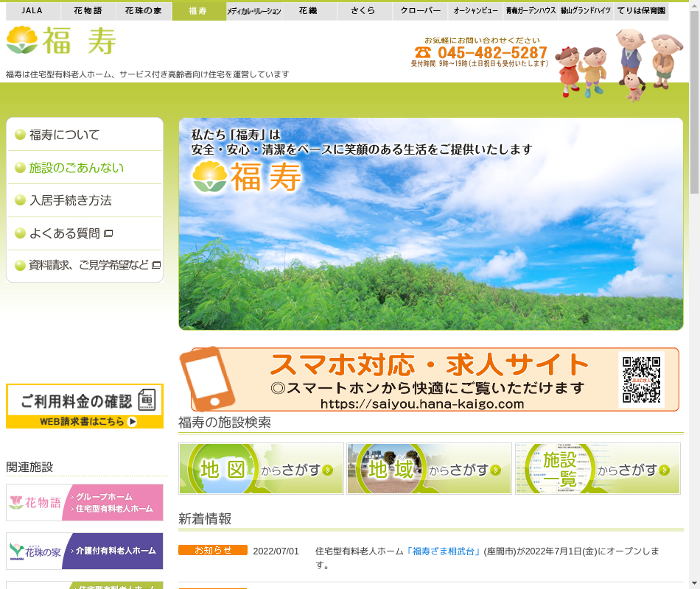Click the お知らせ orange label

pyautogui.click(x=213, y=550)
